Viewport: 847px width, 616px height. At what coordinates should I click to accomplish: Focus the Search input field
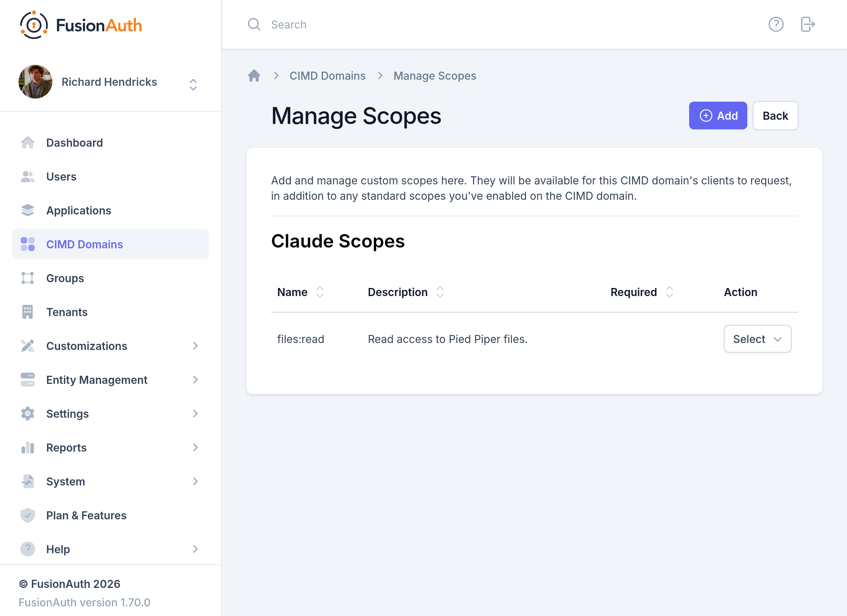pos(500,25)
